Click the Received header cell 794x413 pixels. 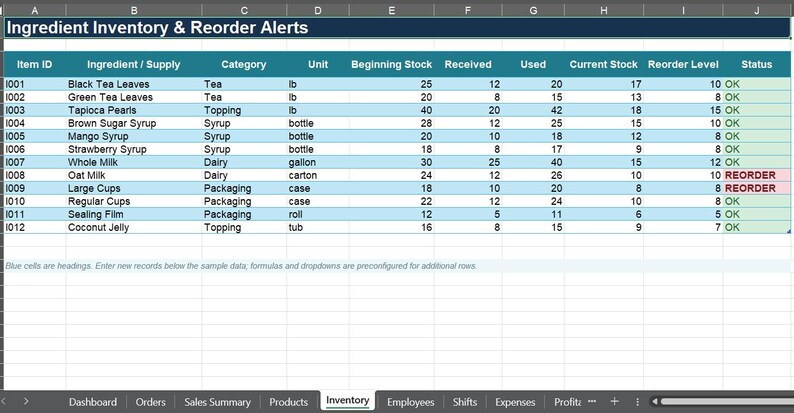468,64
